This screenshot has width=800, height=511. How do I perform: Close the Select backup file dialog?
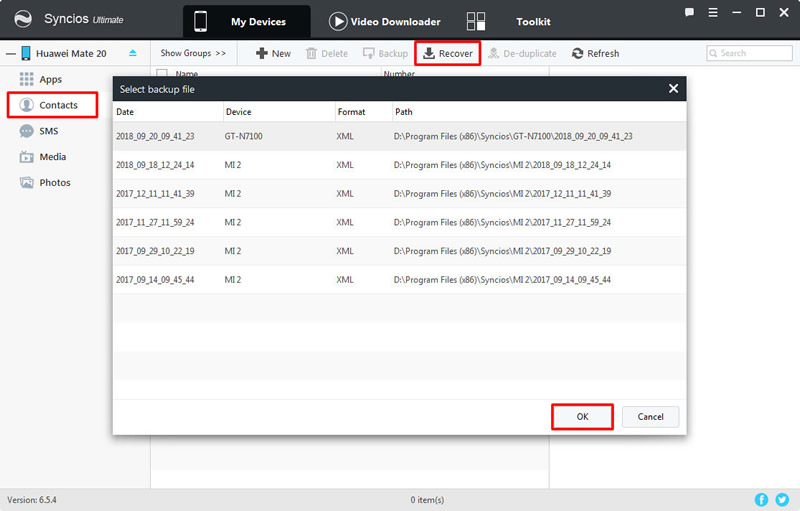(673, 89)
